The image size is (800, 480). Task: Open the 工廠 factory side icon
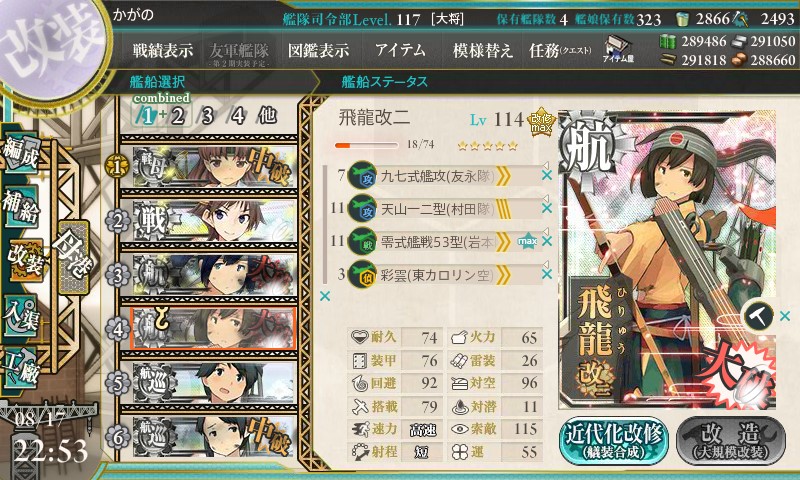pyautogui.click(x=21, y=368)
